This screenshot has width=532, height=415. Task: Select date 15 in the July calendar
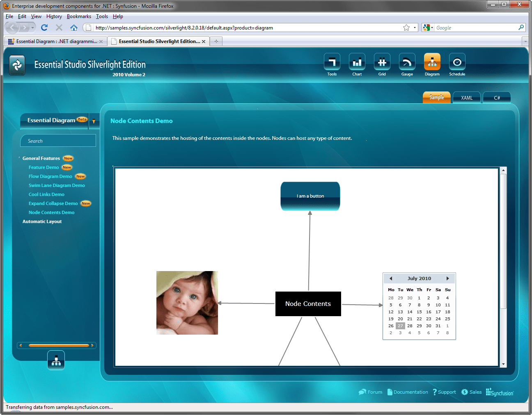419,312
